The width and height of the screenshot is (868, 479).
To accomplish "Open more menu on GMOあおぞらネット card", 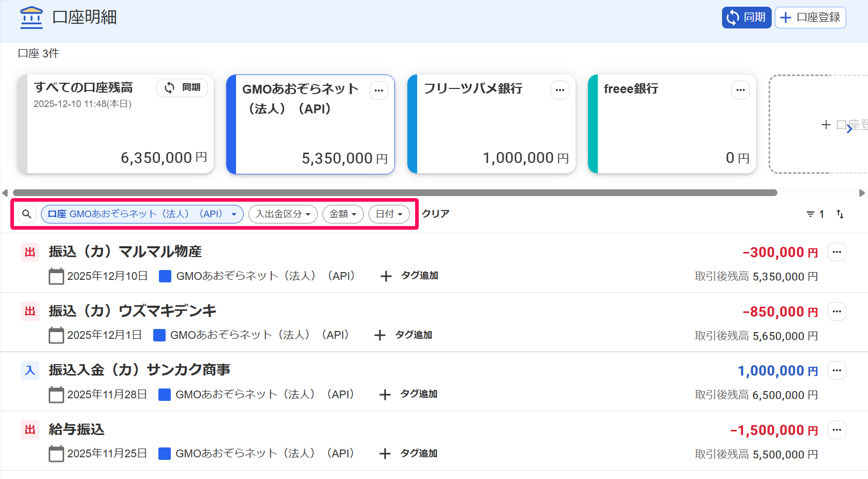I will point(379,91).
